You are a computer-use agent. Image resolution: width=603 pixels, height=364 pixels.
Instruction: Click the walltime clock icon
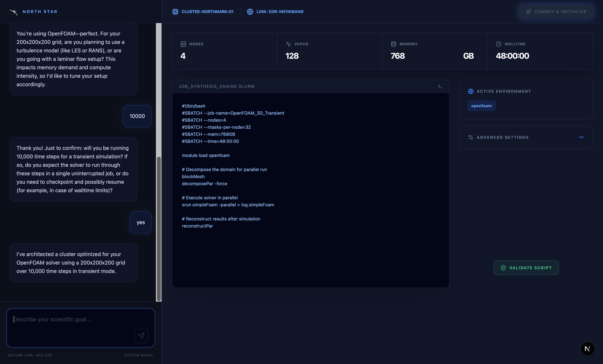[498, 44]
